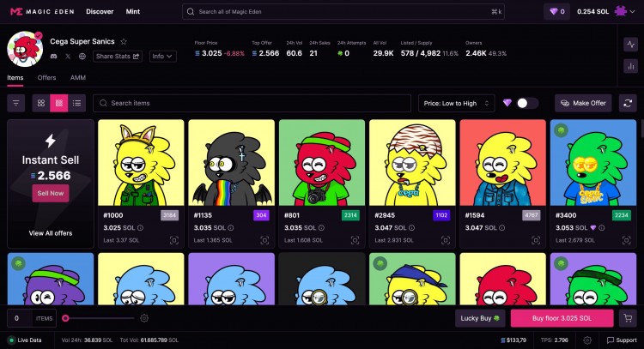Select the Items tab
The height and width of the screenshot is (349, 644).
pos(15,77)
